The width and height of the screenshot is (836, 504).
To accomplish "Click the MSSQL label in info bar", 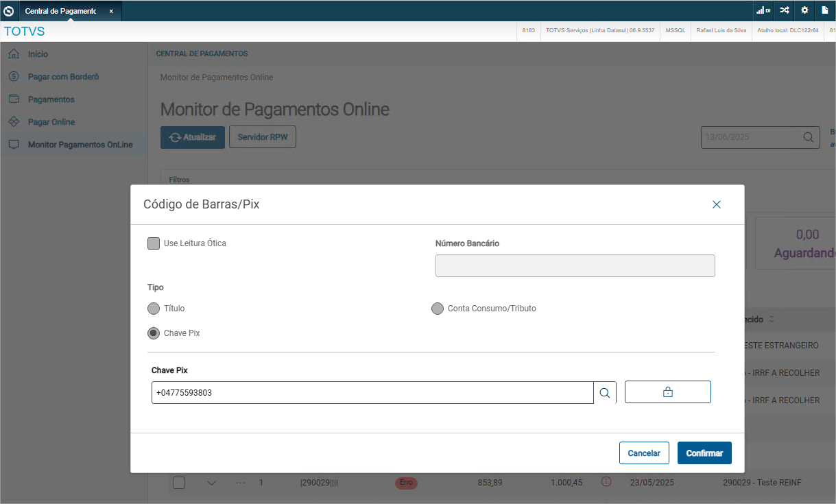I will pos(676,30).
